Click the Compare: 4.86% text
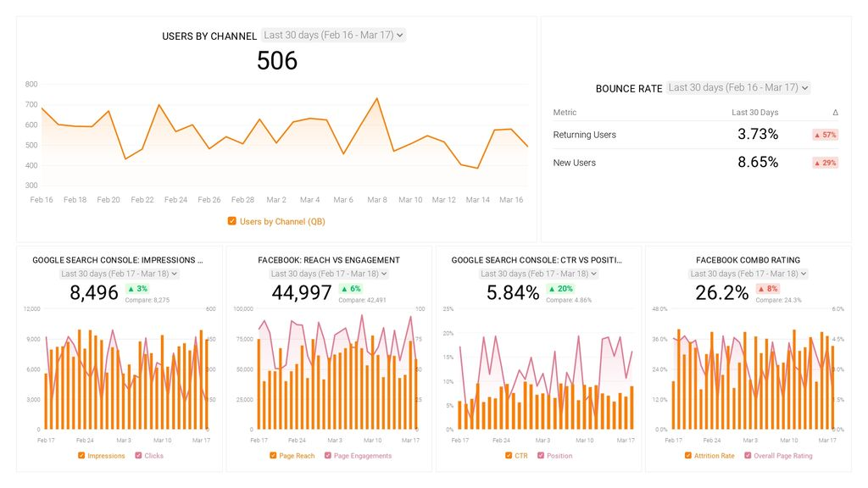The image size is (868, 488). click(x=569, y=300)
